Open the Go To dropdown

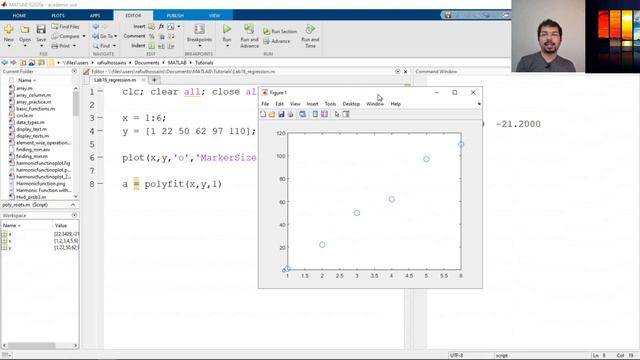[116, 36]
